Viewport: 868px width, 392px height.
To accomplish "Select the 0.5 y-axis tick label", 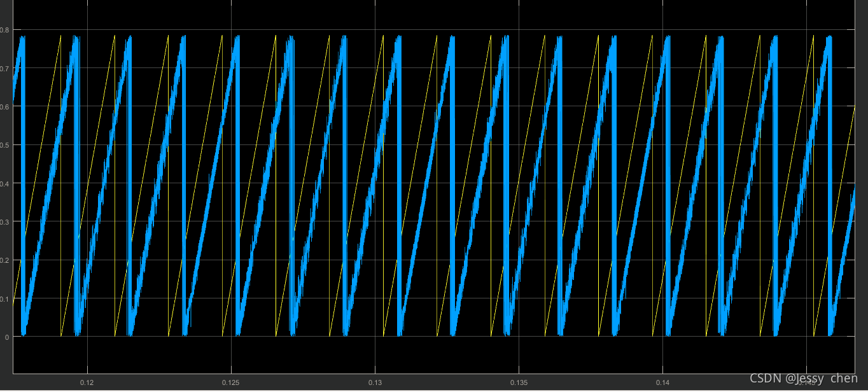I will click(4, 145).
